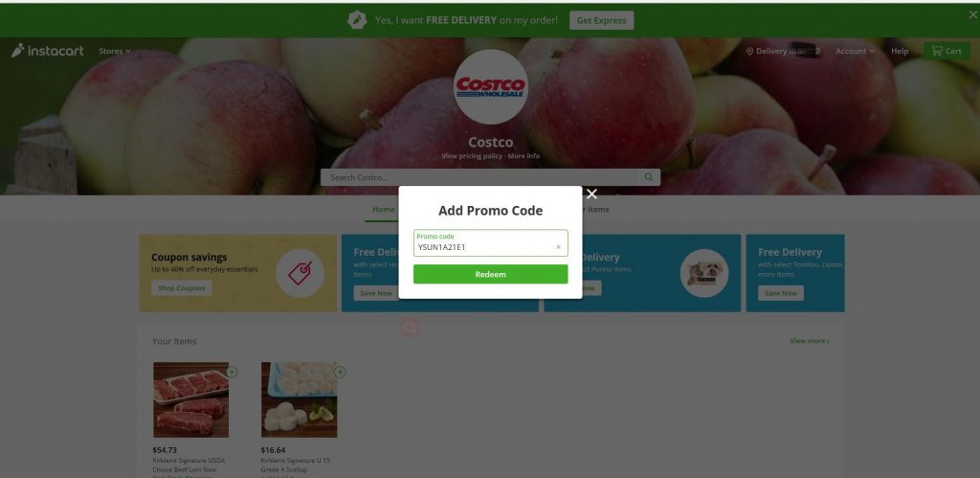
Task: Open the Help menu item
Action: click(900, 51)
